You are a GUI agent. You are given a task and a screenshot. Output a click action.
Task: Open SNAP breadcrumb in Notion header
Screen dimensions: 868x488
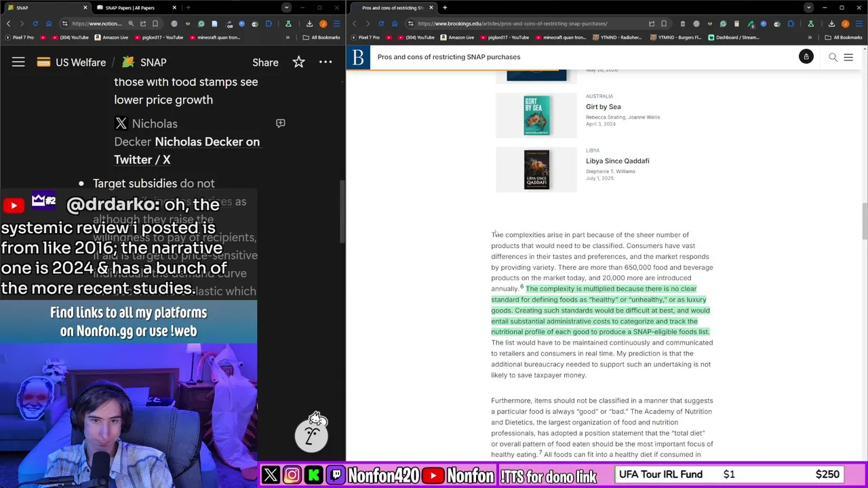pyautogui.click(x=144, y=62)
